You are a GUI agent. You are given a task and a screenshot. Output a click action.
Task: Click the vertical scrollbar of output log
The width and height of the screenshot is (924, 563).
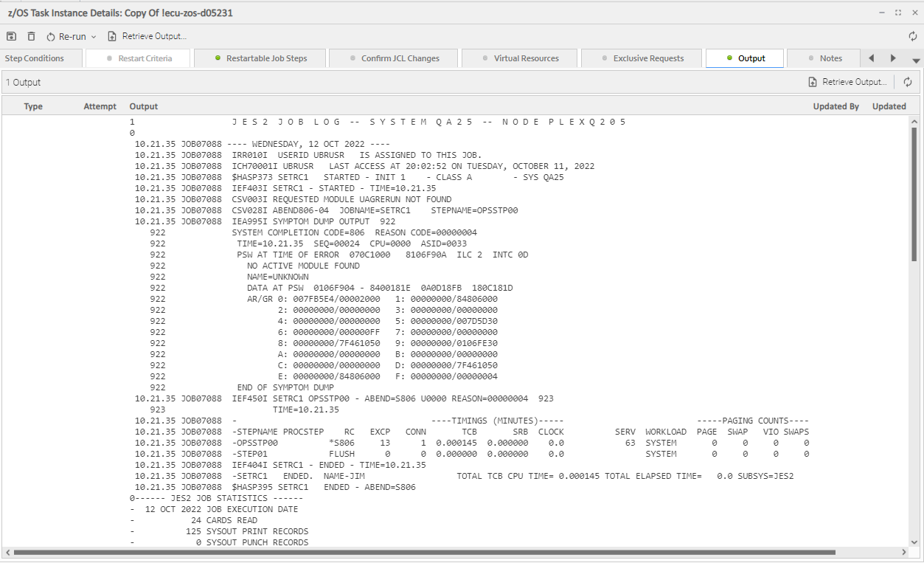(914, 192)
